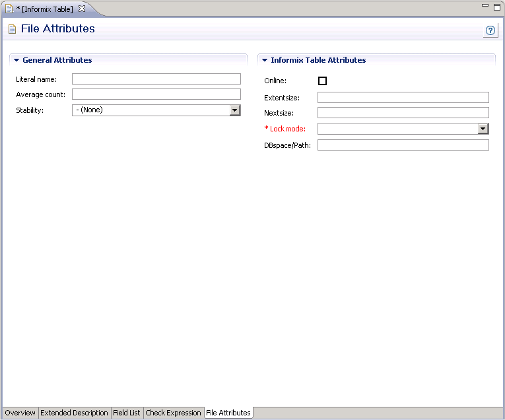Click the Literal name input field
Screen dimensions: 505x420
click(156, 79)
